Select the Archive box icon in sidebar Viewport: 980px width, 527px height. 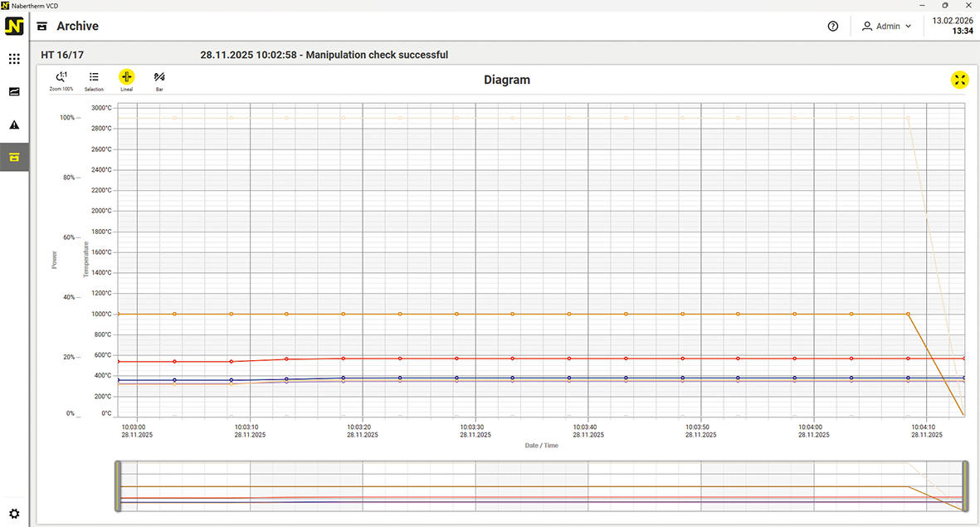(x=14, y=157)
